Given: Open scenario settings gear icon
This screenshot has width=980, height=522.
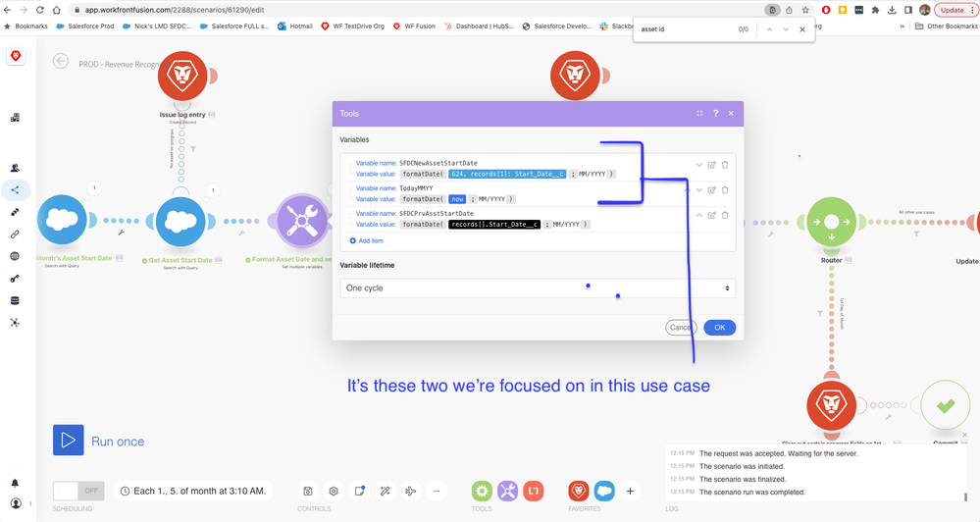Looking at the screenshot, I should (334, 491).
